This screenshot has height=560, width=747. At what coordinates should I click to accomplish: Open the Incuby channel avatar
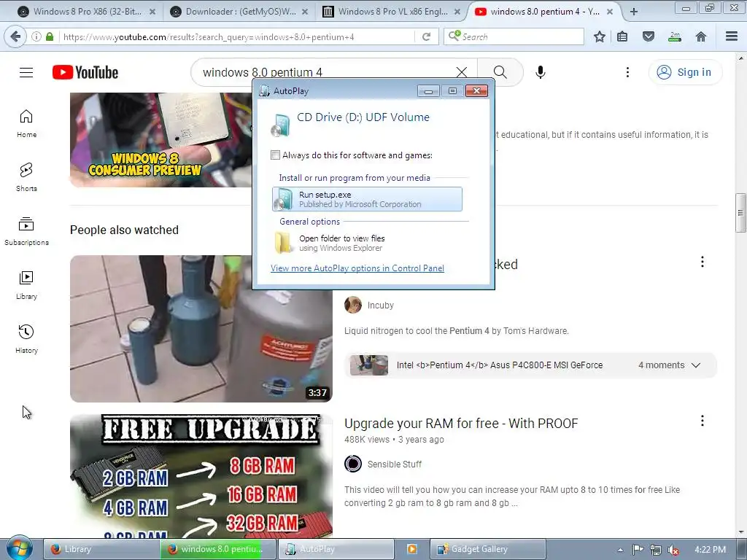pos(353,306)
